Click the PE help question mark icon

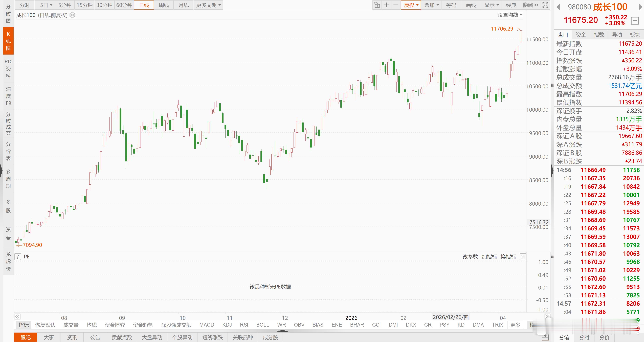point(18,257)
